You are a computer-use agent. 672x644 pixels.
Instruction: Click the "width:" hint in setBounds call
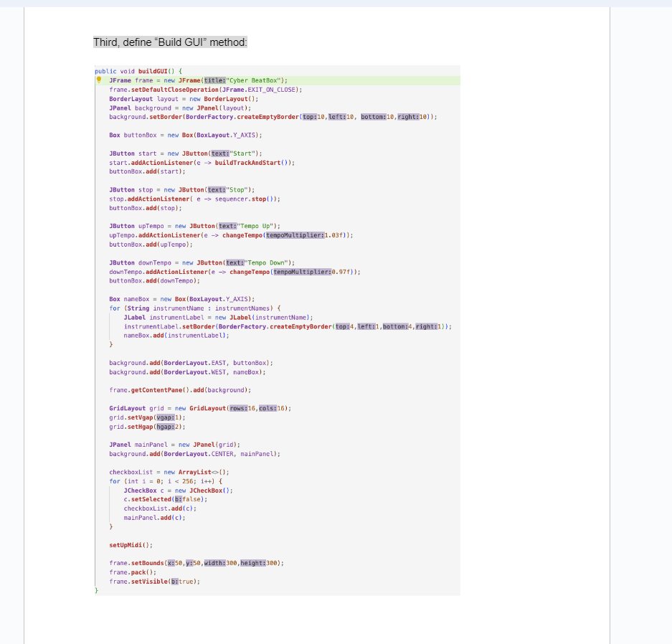[214, 563]
